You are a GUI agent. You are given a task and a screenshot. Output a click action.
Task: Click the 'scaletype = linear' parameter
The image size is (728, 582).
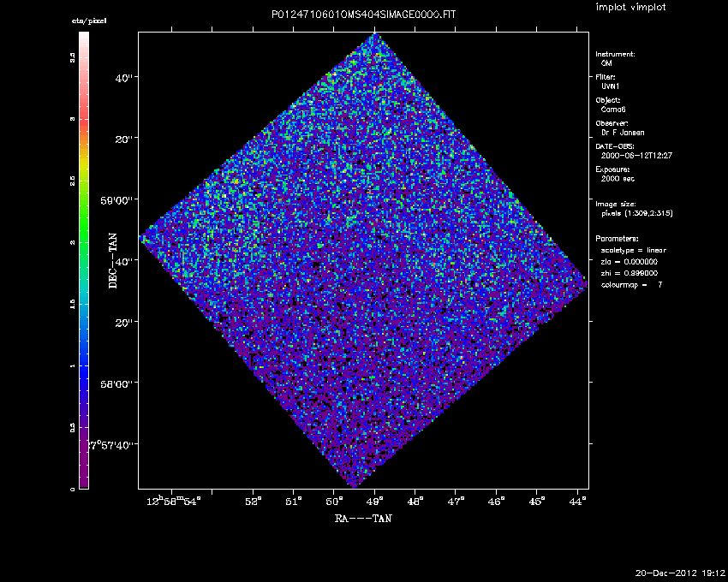634,250
